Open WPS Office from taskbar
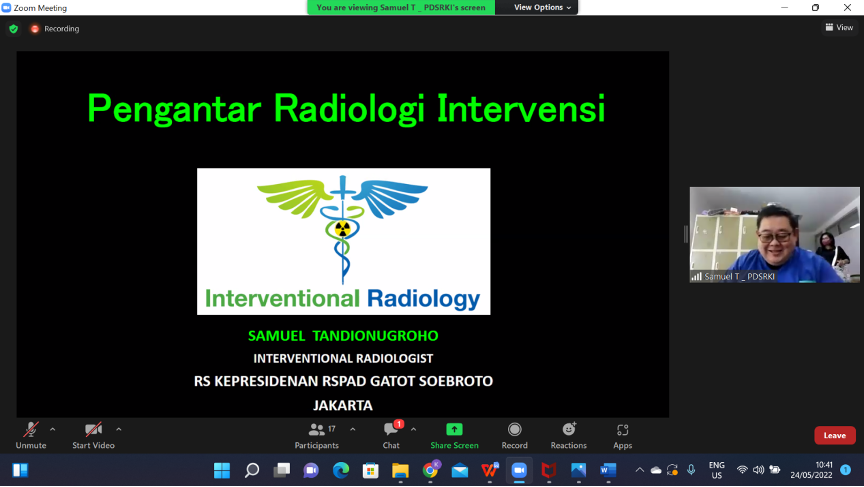864x487 pixels. (x=490, y=470)
